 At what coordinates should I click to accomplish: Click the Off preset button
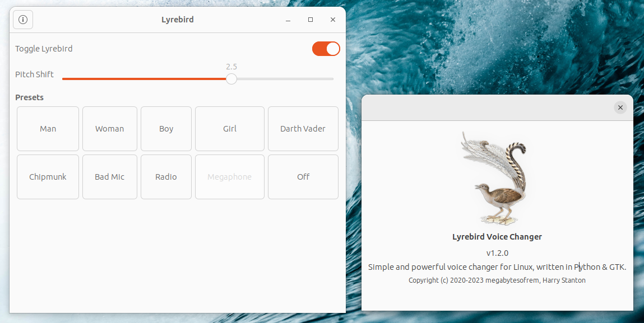click(x=303, y=177)
